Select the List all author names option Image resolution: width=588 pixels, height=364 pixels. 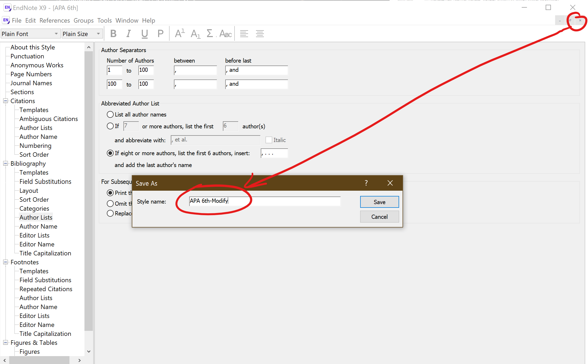point(110,114)
